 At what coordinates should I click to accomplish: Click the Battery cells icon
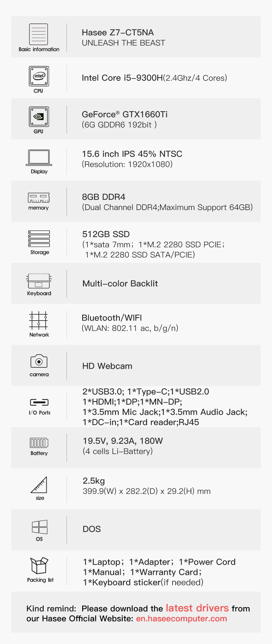click(x=39, y=443)
